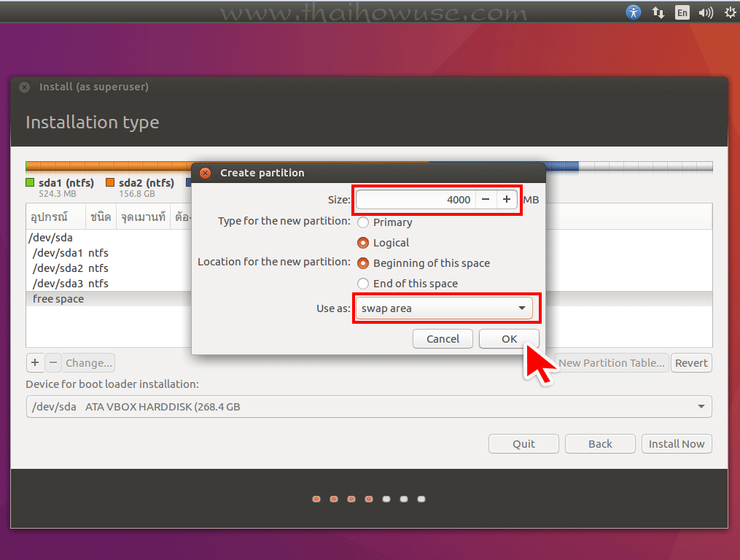Select the /dev/sda device row
Image resolution: width=740 pixels, height=560 pixels.
point(109,238)
